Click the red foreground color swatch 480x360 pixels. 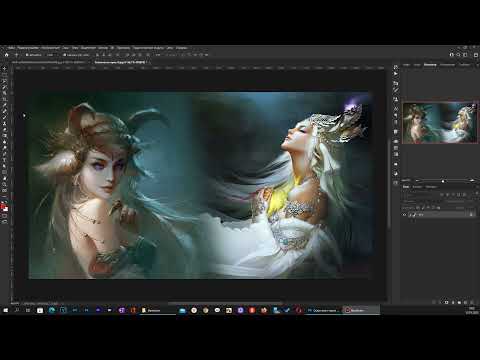[4, 206]
